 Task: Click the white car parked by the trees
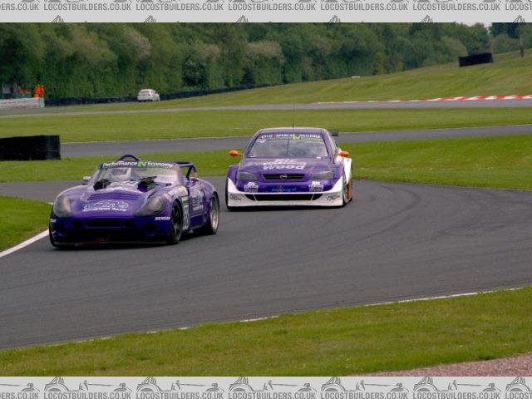148,96
